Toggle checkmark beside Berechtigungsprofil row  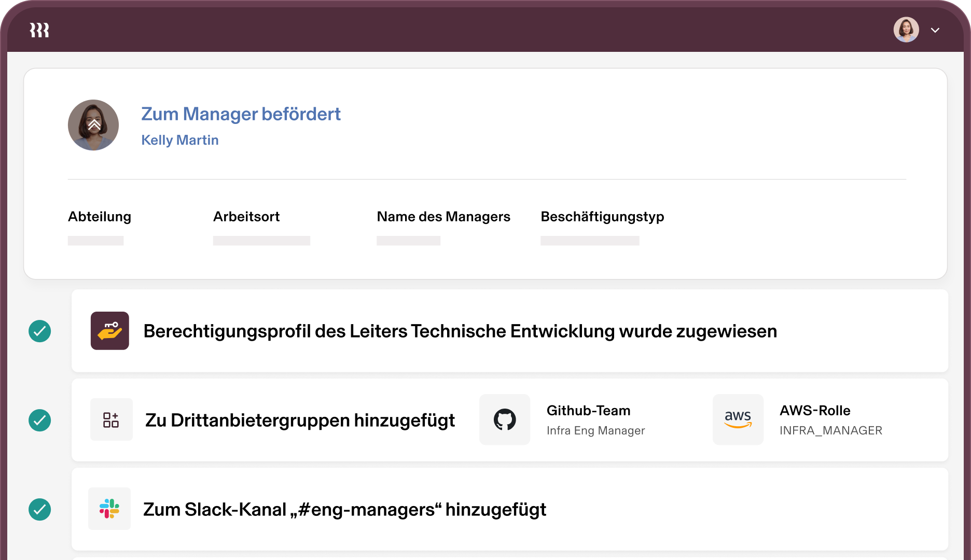point(40,331)
